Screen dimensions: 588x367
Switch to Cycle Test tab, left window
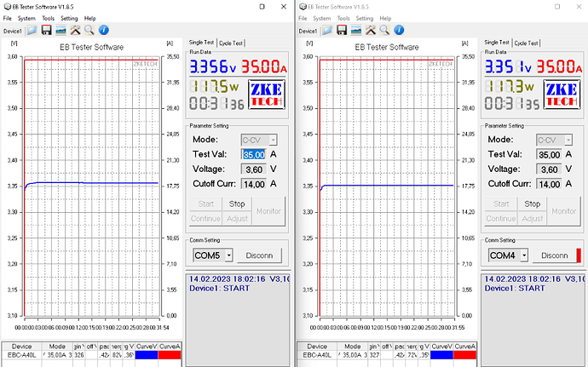click(231, 43)
